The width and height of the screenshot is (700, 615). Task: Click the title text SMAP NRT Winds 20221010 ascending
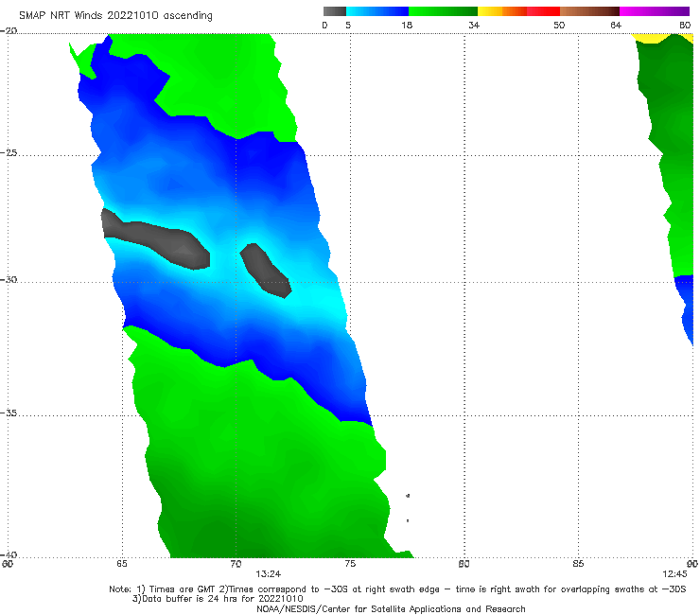coord(115,15)
